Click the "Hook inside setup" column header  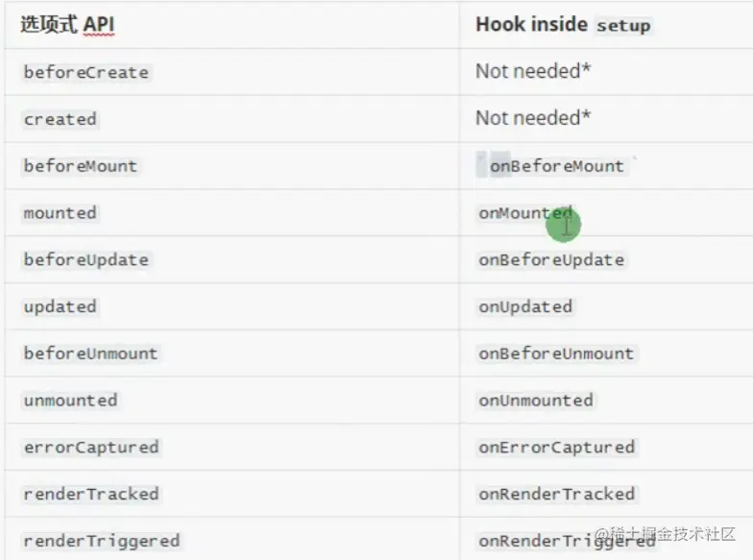[x=563, y=25]
